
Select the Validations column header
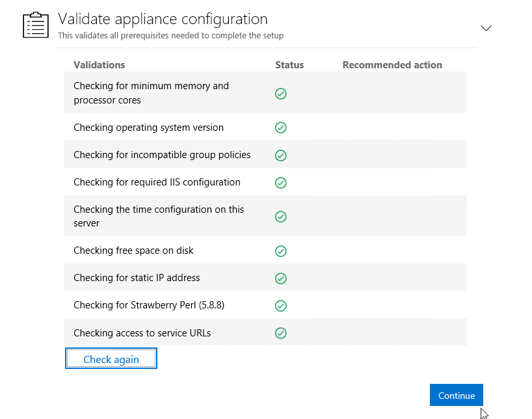point(100,65)
